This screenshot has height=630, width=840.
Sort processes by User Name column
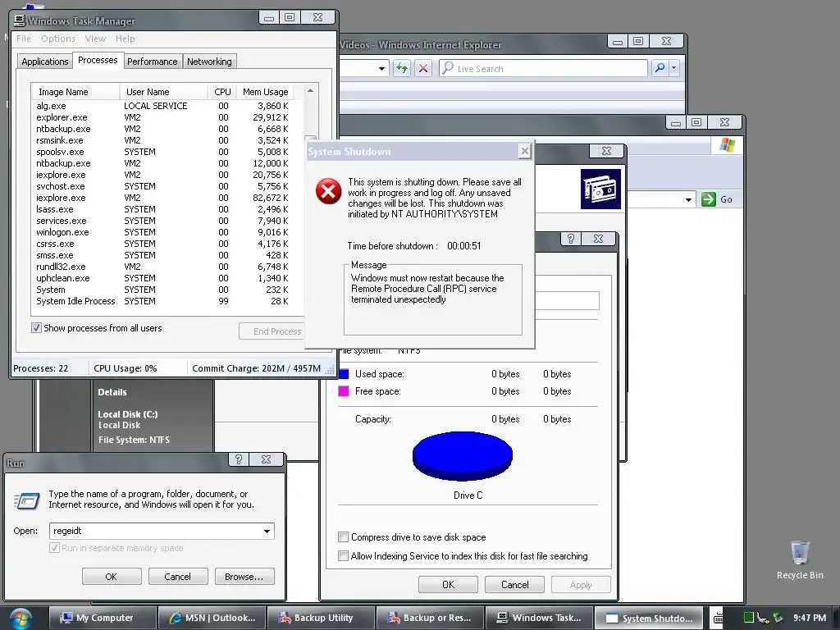pos(163,92)
